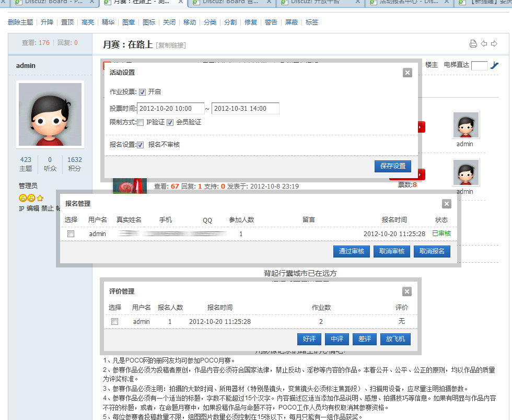Click 放飞机 button
The height and width of the screenshot is (420, 512).
[x=395, y=339]
